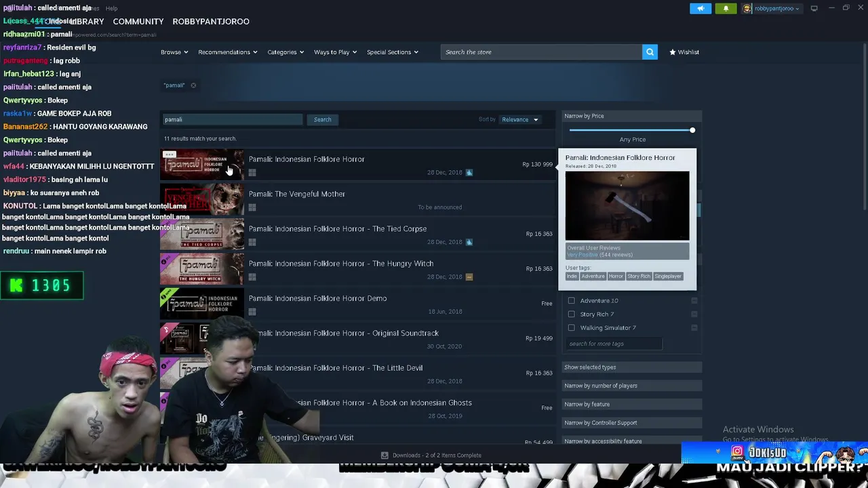Click the Windows icon for Hungry Witch
This screenshot has width=868, height=488.
tap(252, 277)
